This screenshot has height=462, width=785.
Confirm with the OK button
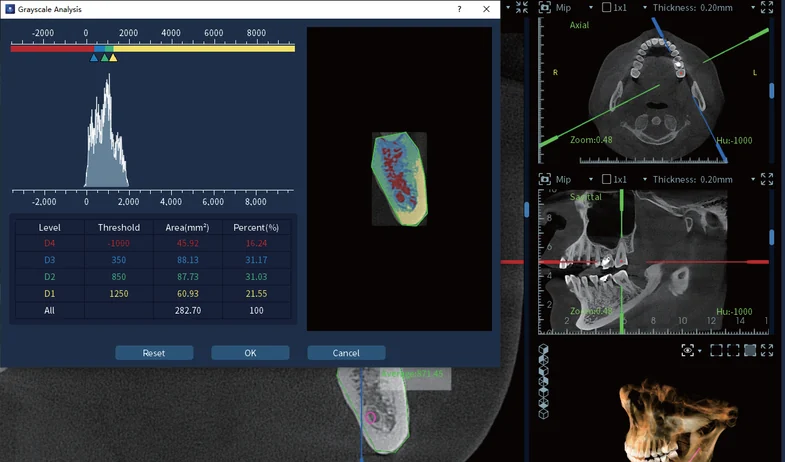tap(250, 353)
